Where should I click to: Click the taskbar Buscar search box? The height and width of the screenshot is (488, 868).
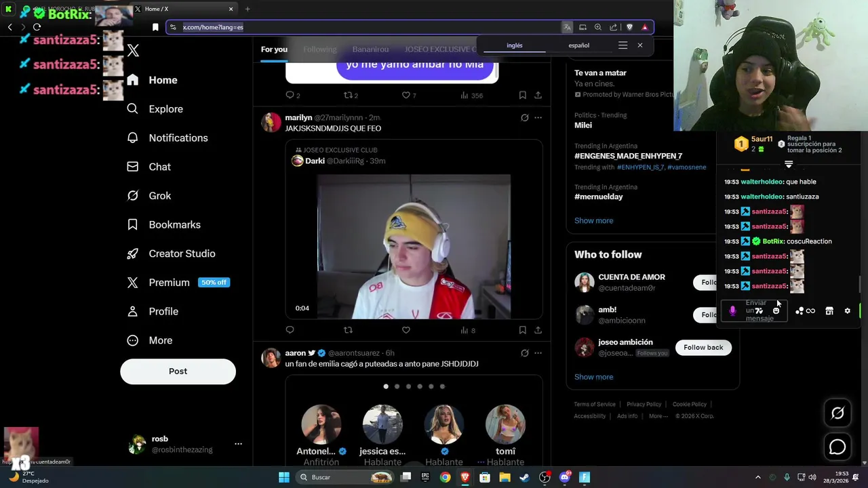(x=346, y=477)
